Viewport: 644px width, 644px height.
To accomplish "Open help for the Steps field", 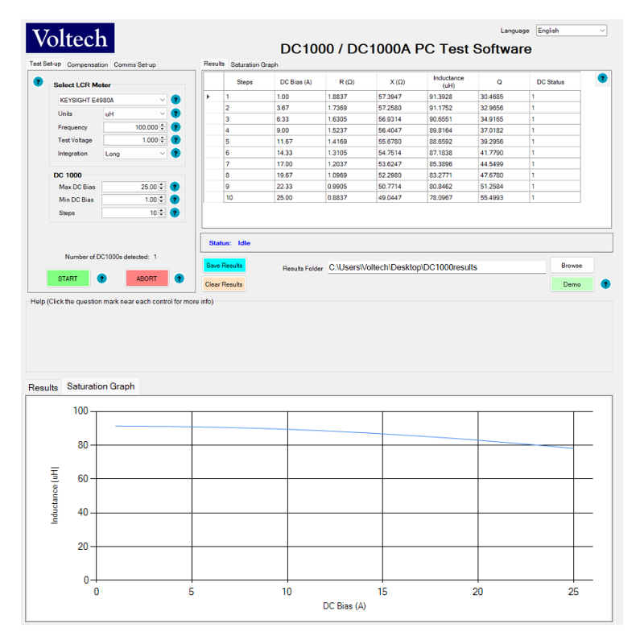I will click(x=175, y=213).
